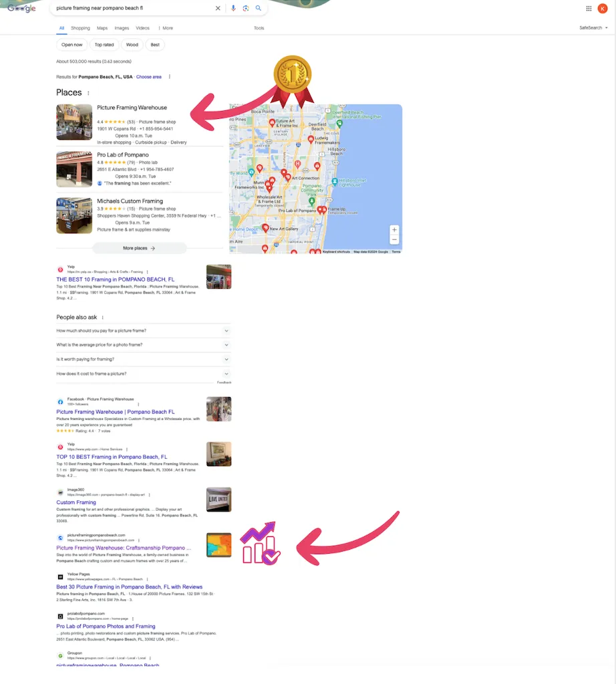
Task: Open three-dot menu of prolabofpompano.com result
Action: [x=133, y=618]
